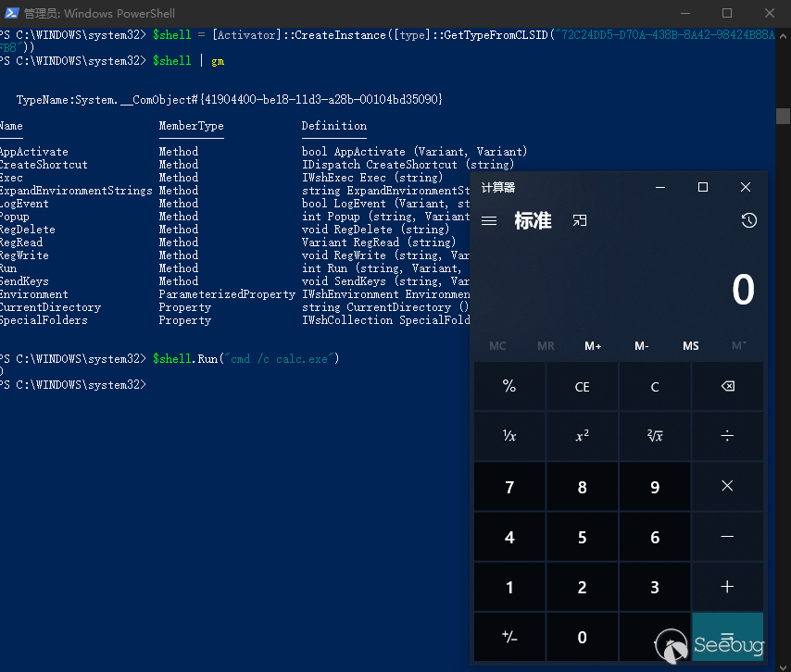Click digit 5 on Calculator keypad
The image size is (791, 672).
coord(583,537)
